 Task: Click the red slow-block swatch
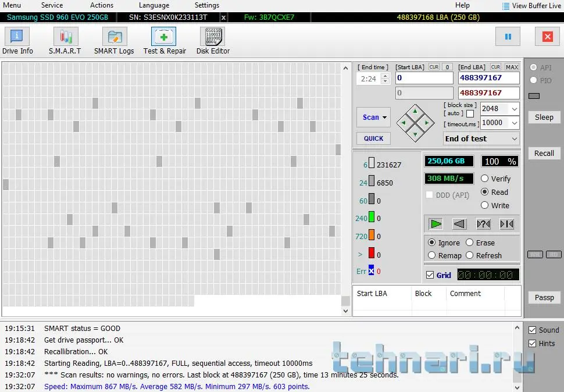(372, 253)
